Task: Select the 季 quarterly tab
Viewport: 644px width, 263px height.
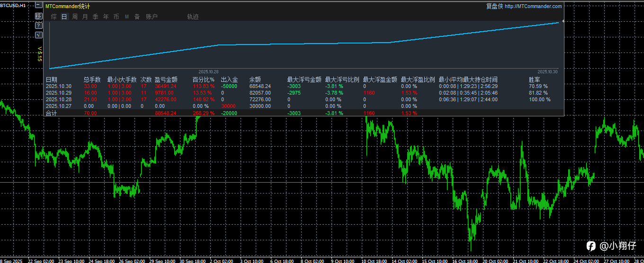Action: pos(95,17)
